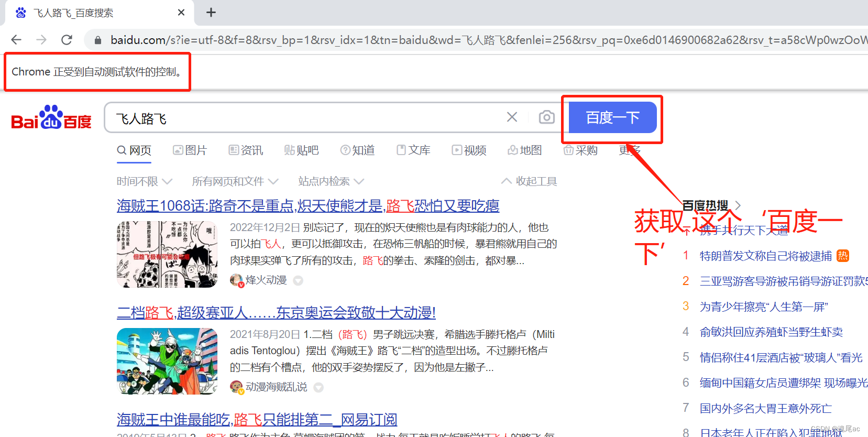This screenshot has width=868, height=437.
Task: Open the 文库 tab
Action: tap(413, 150)
